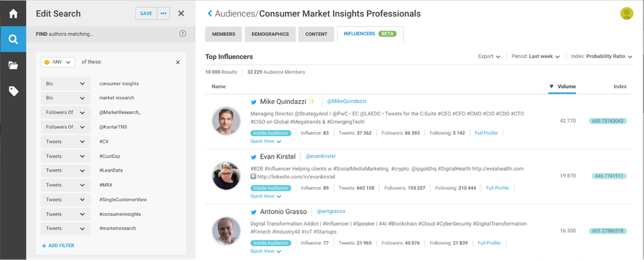Remove the ANY filter group
Screen dimensions: 644x260
pos(177,62)
